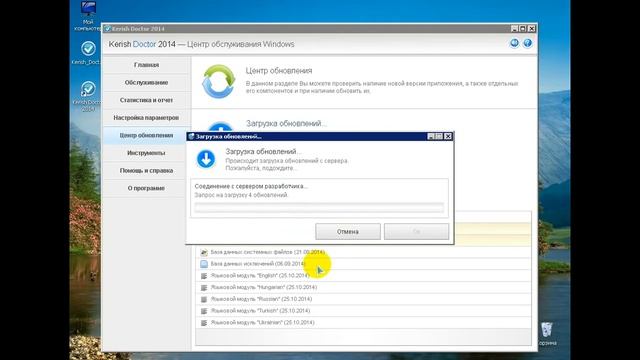640x360 pixels.
Task: Click the blue download arrow icon in dialog
Action: [x=206, y=159]
